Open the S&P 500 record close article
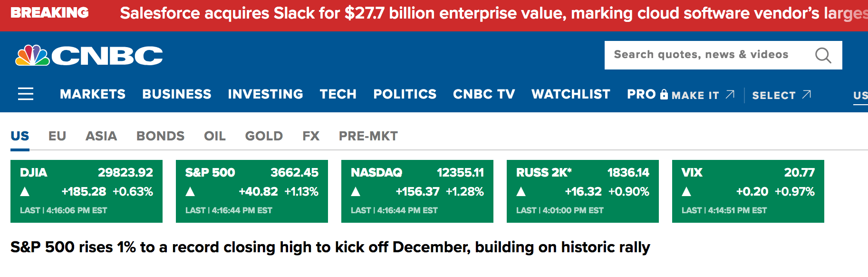Viewport: 868px width, 277px height. tap(330, 247)
